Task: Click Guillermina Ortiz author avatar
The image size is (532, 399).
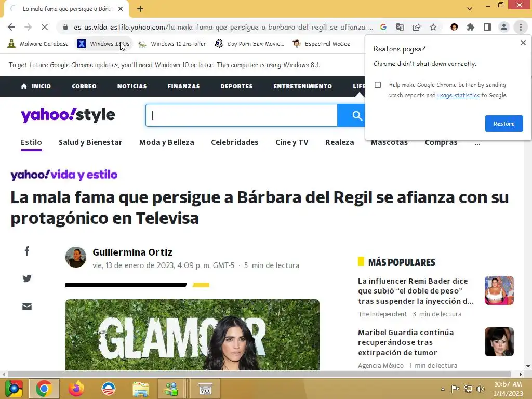Action: (76, 257)
